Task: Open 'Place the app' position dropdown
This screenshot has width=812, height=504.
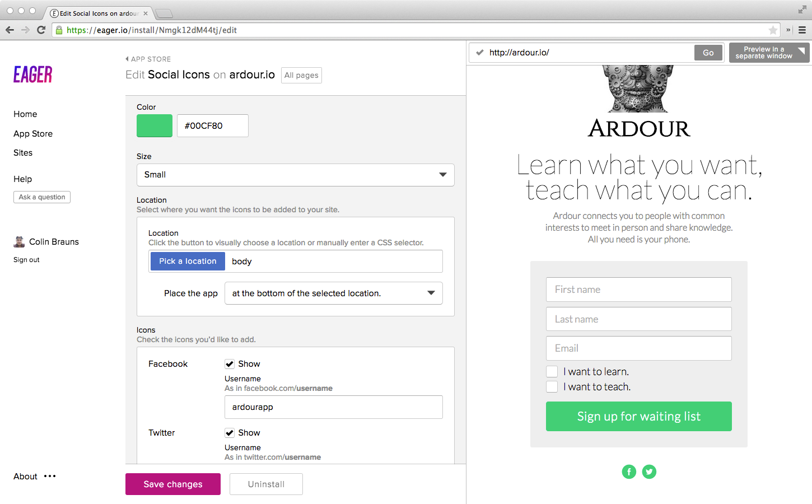Action: [x=334, y=293]
